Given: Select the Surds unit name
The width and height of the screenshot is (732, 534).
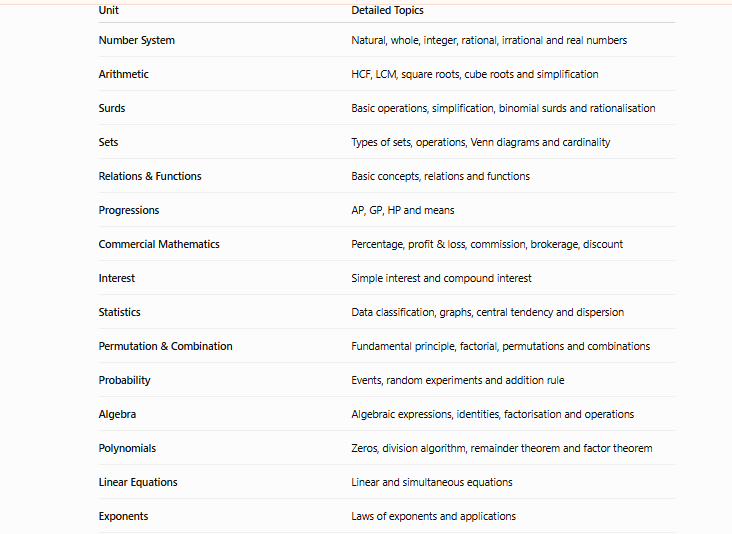Looking at the screenshot, I should [112, 108].
